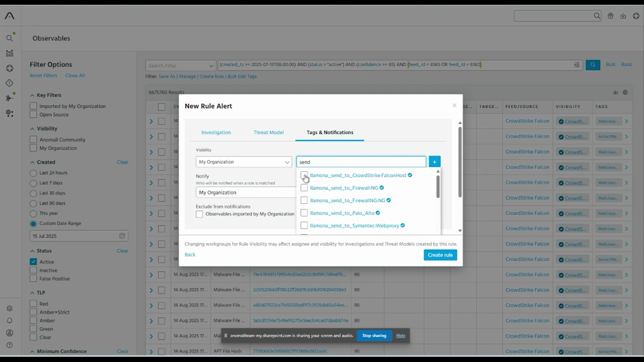Click the sidebar search magnifier icon

(10, 38)
